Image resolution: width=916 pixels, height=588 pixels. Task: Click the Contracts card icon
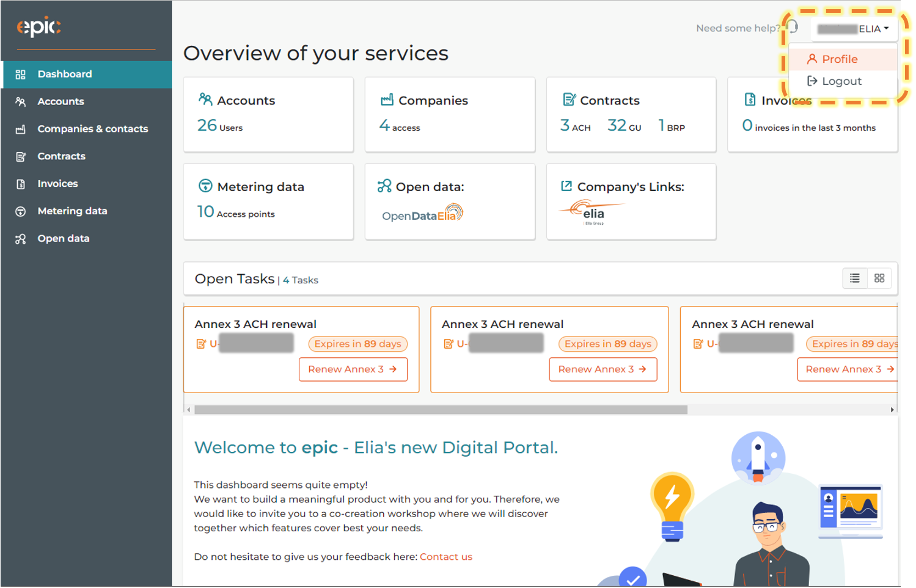(x=569, y=100)
